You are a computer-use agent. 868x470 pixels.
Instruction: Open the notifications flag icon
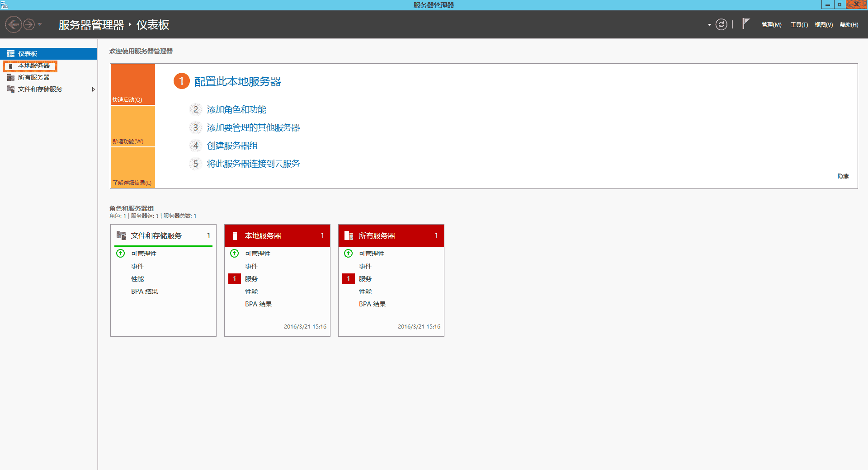click(x=746, y=23)
